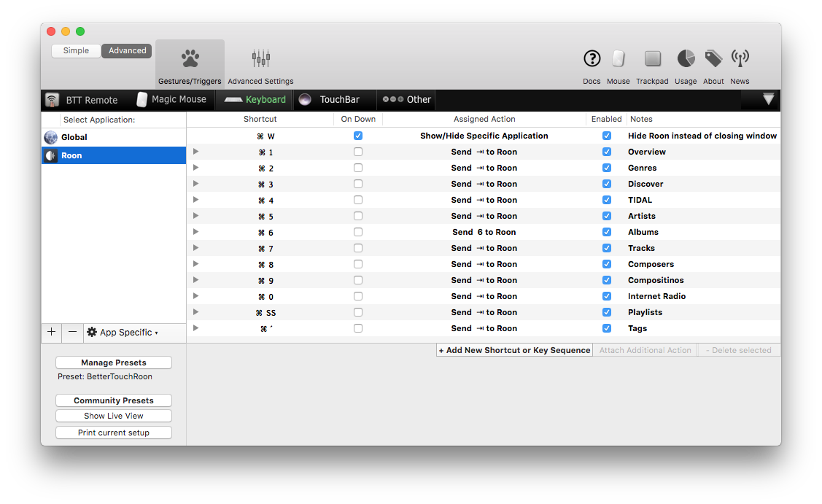Click Print current setup button
822x504 pixels.
point(114,433)
